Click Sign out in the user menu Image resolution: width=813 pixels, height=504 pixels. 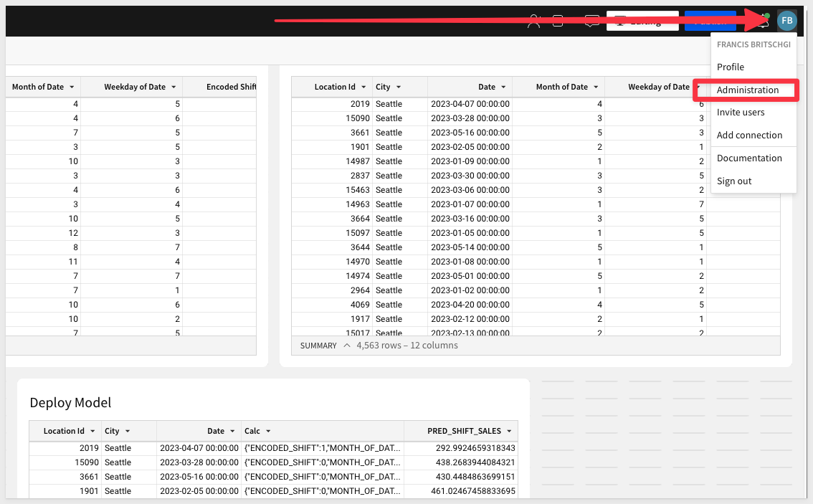[734, 181]
